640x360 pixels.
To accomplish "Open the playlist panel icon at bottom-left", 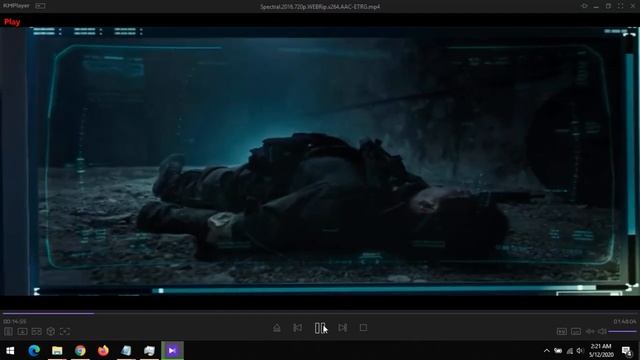I will (x=8, y=331).
